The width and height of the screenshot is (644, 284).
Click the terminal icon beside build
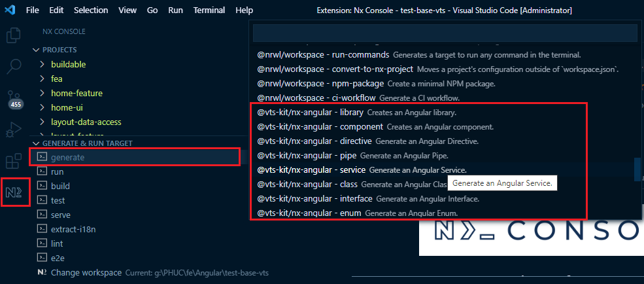coord(42,186)
